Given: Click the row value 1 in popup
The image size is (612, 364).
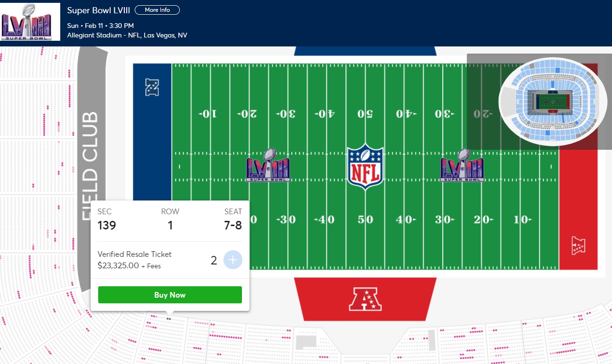Looking at the screenshot, I should (x=170, y=225).
